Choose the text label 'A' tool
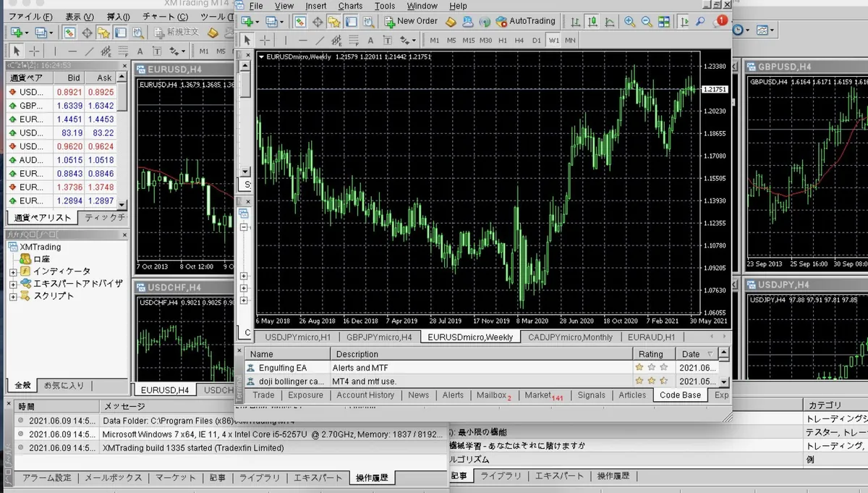Viewport: 868px width, 493px height. (x=370, y=40)
